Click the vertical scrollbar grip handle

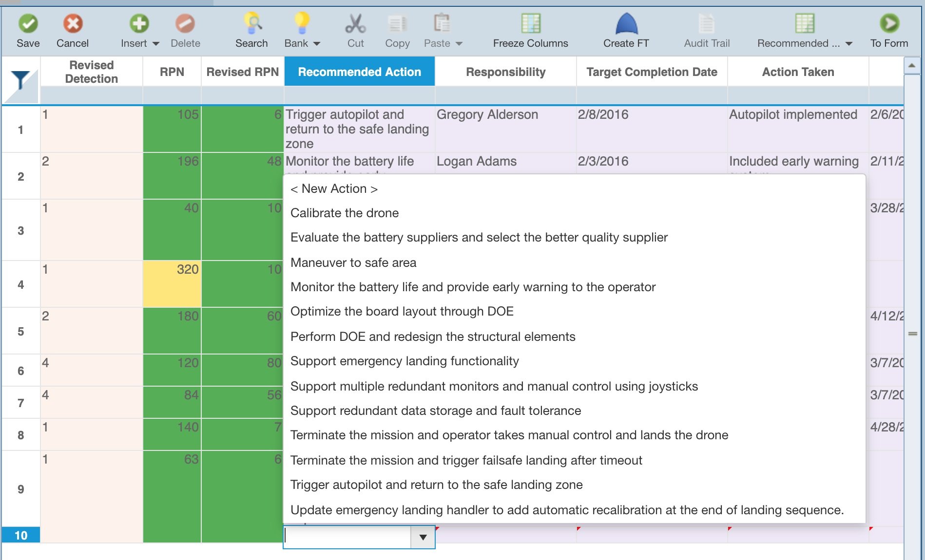(912, 334)
